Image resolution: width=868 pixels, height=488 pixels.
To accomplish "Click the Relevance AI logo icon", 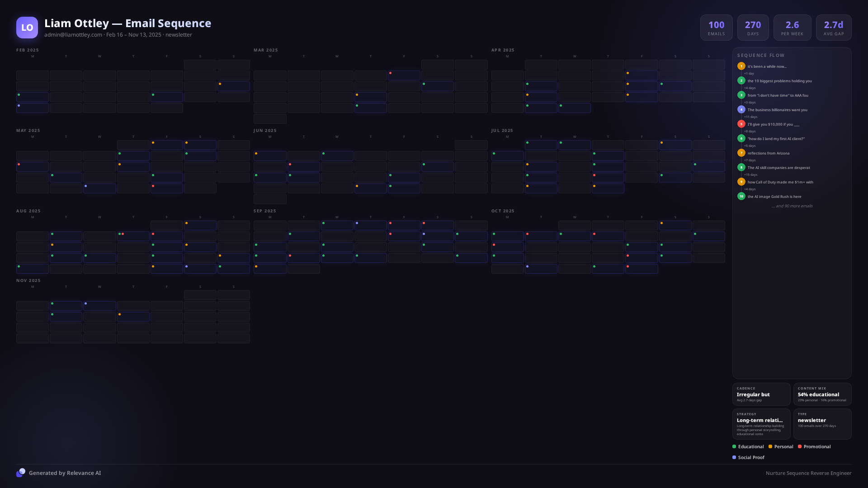I will [x=21, y=473].
